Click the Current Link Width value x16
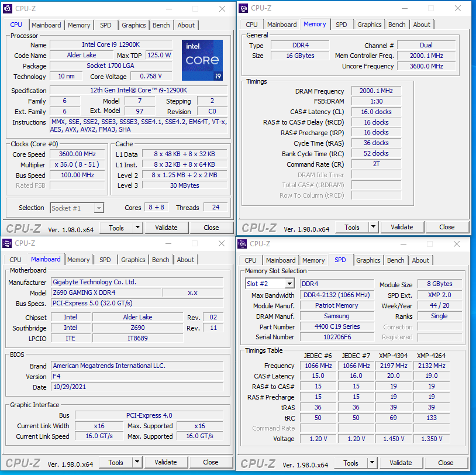 pyautogui.click(x=99, y=426)
